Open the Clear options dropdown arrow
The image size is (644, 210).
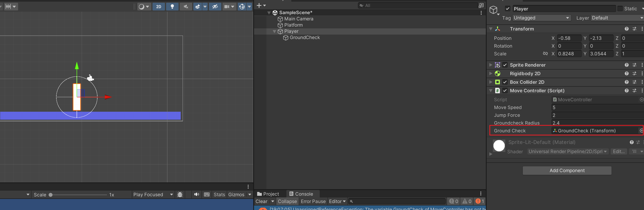272,201
